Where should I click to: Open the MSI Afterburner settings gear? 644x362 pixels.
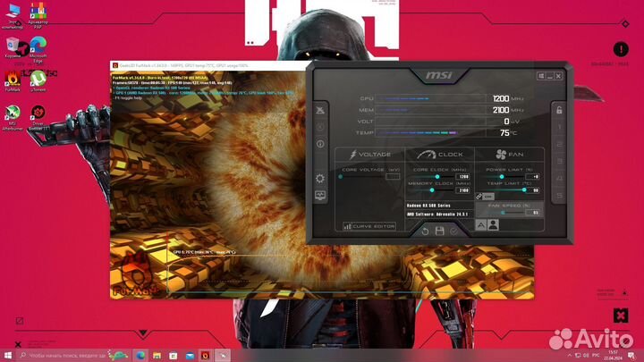click(x=320, y=179)
